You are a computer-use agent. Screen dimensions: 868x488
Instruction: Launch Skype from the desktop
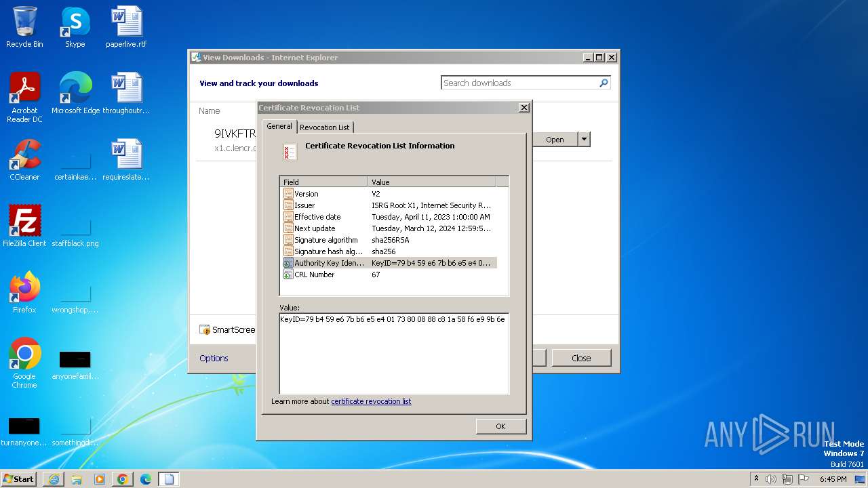(75, 27)
